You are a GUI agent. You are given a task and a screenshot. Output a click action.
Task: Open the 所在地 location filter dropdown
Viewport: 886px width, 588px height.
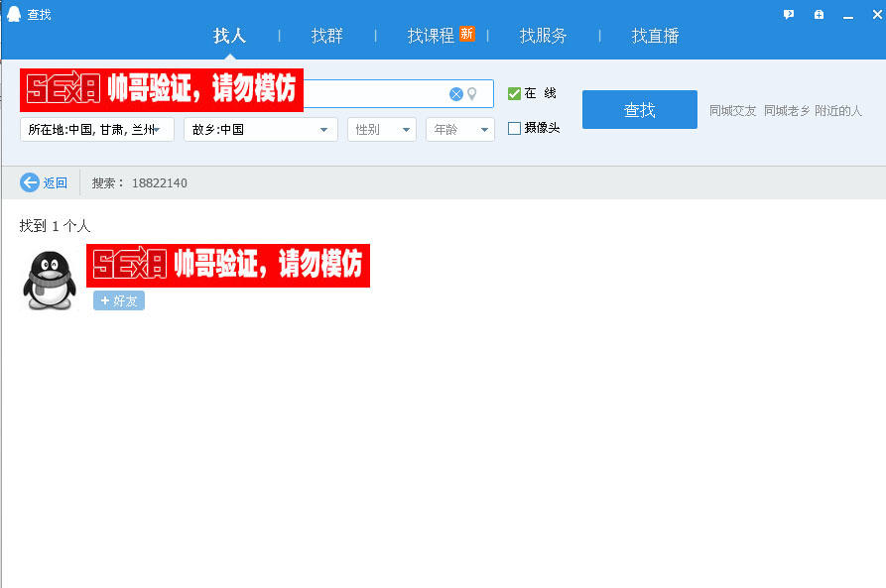(x=96, y=128)
